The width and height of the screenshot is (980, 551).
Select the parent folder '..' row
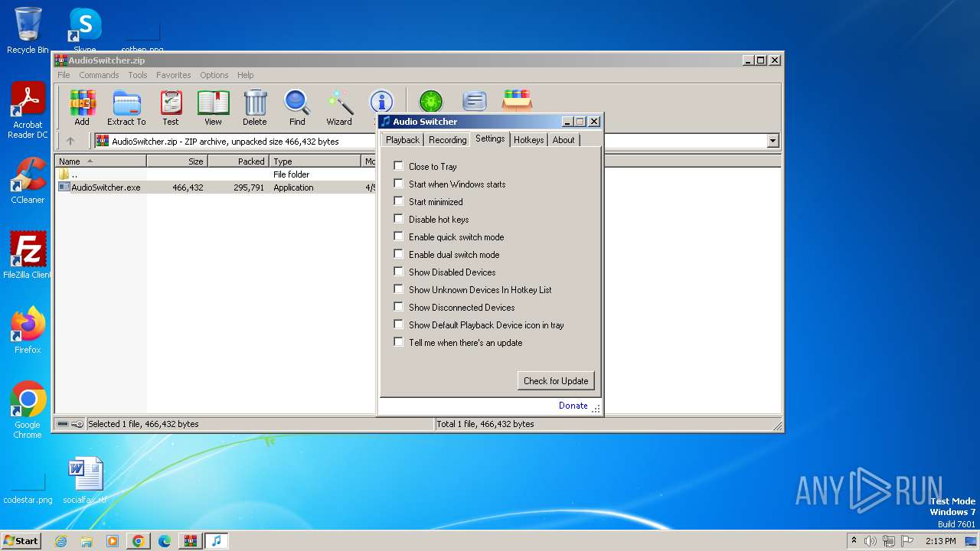click(x=216, y=174)
